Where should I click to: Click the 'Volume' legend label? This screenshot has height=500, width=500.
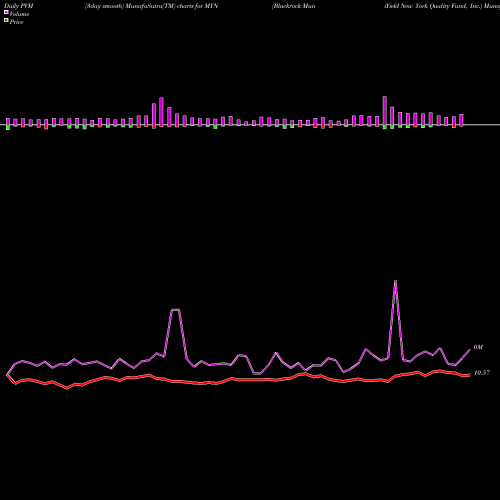(19, 14)
